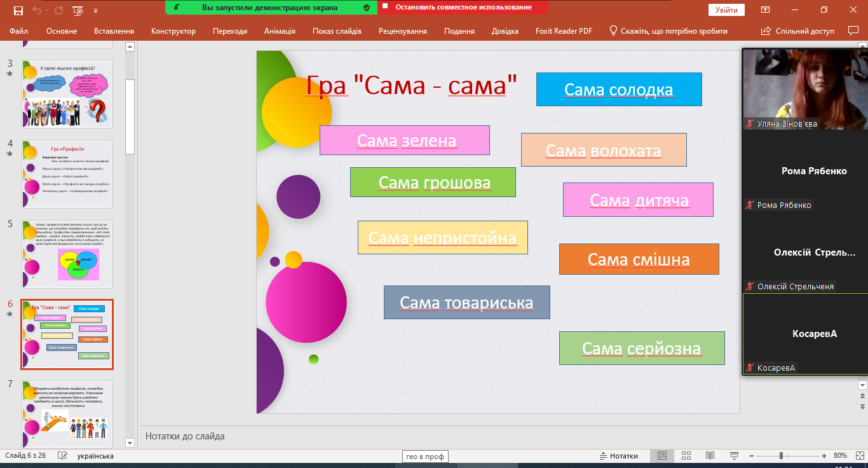Viewport: 868px width, 468px height.
Task: Click 'Слайд 6 з 26' status text
Action: pos(26,456)
